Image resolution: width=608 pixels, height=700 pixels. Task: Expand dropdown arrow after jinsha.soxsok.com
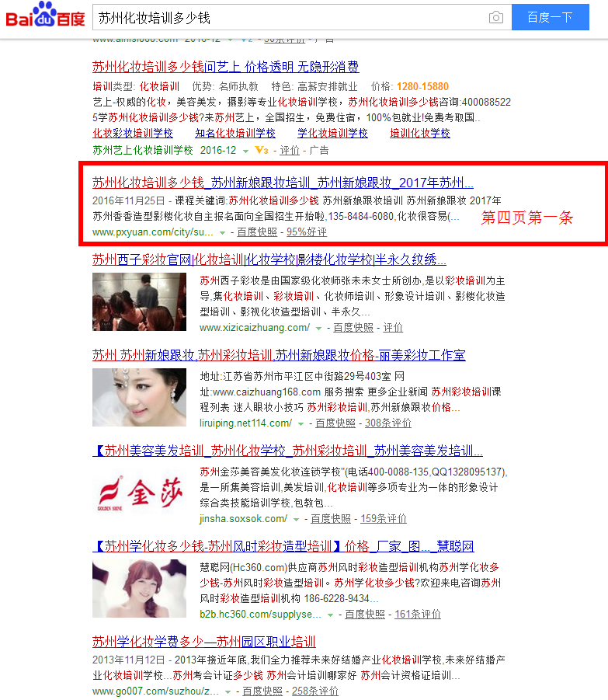[x=296, y=519]
